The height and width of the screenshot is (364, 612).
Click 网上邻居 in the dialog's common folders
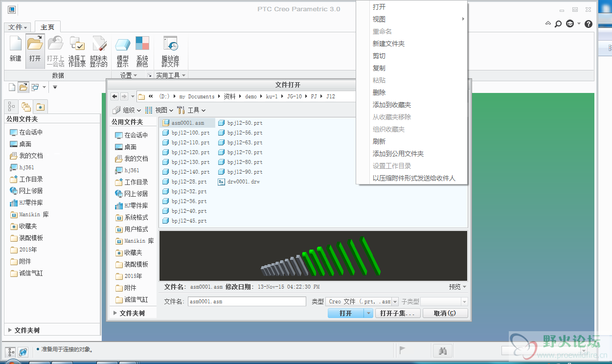coord(131,194)
